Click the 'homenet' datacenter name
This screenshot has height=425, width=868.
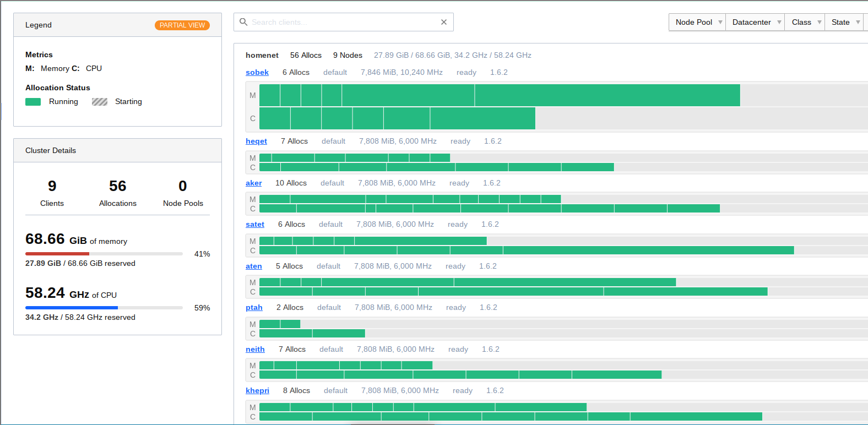click(262, 55)
